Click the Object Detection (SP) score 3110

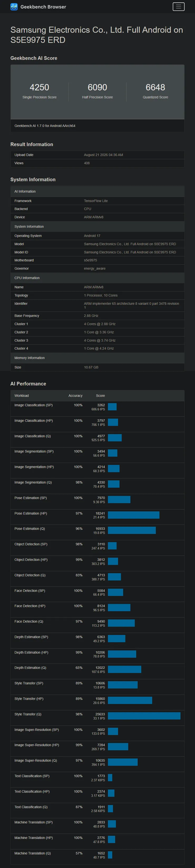[101, 544]
